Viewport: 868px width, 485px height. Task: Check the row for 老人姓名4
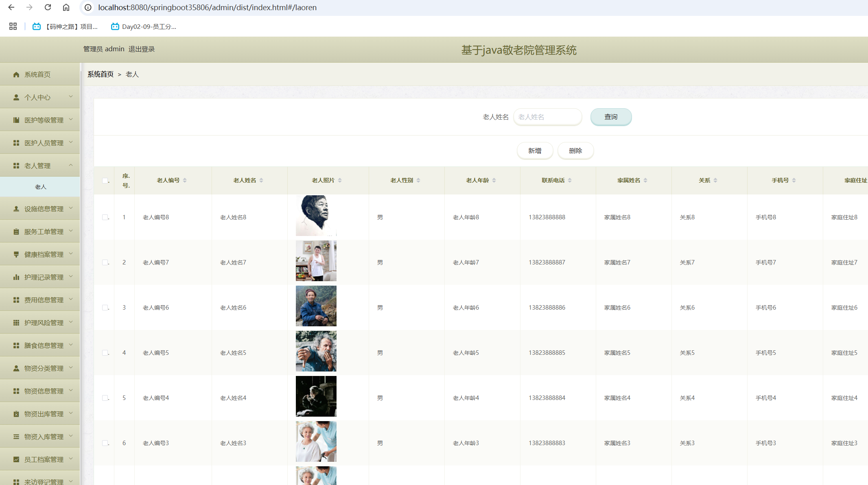tap(105, 398)
